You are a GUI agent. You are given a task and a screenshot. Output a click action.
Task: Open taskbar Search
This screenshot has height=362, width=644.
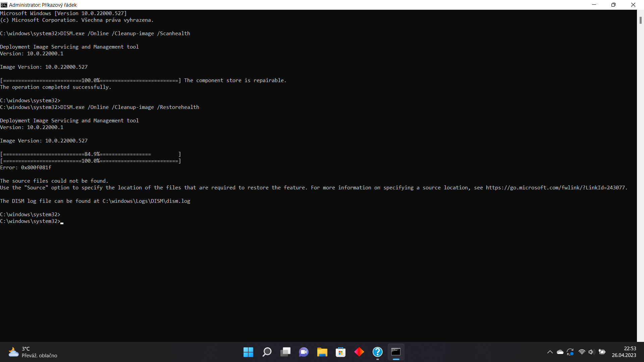click(x=267, y=352)
